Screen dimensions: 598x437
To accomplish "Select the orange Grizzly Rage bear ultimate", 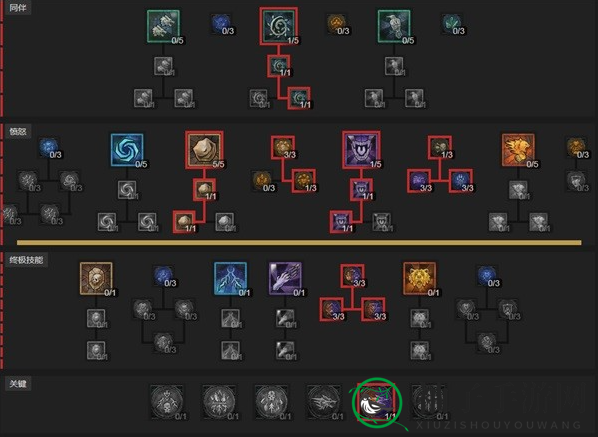I will coord(420,279).
